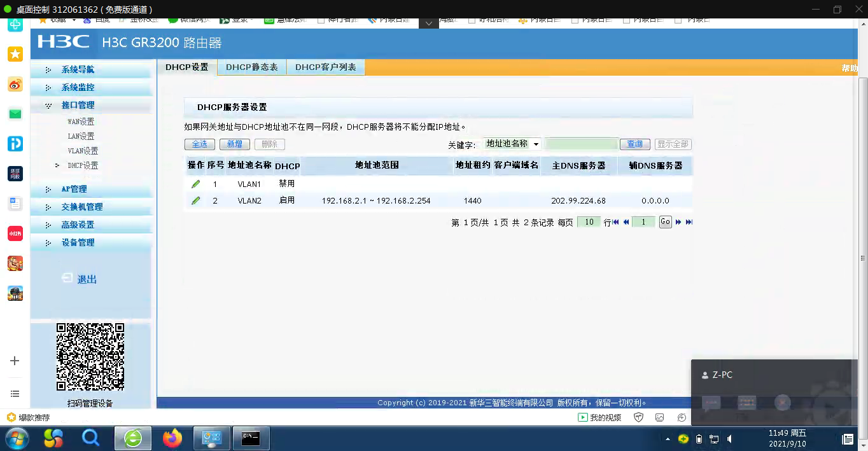
Task: Open Firefox from the taskbar
Action: 172,438
